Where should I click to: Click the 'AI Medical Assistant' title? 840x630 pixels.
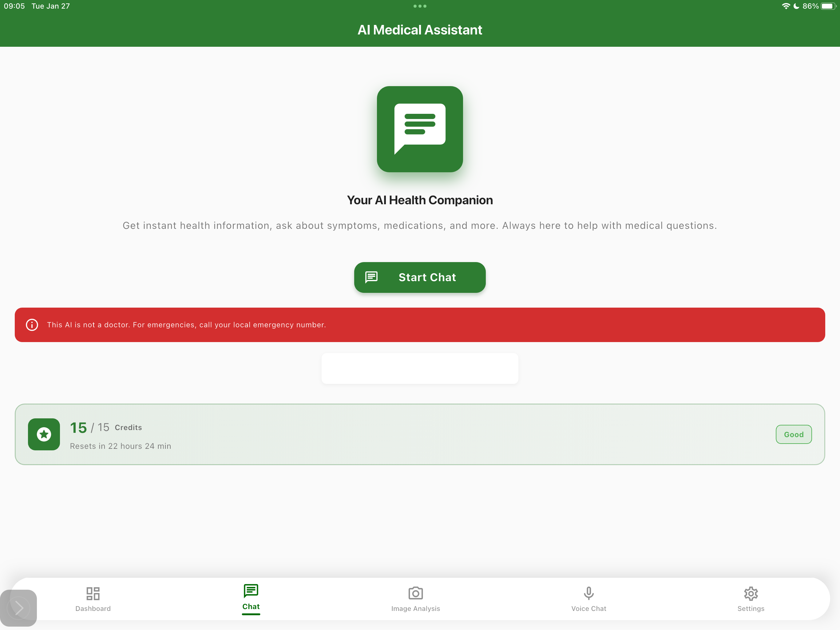coord(420,30)
